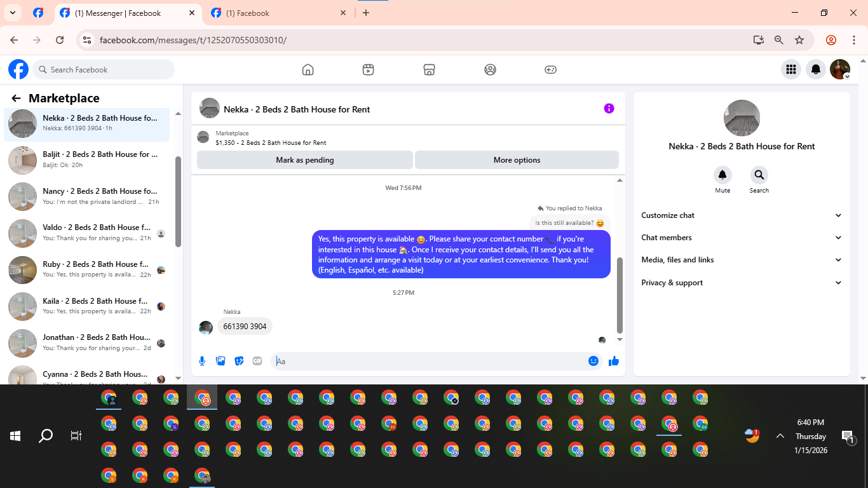Click the Facebook logo in header
868x488 pixels.
[18, 69]
